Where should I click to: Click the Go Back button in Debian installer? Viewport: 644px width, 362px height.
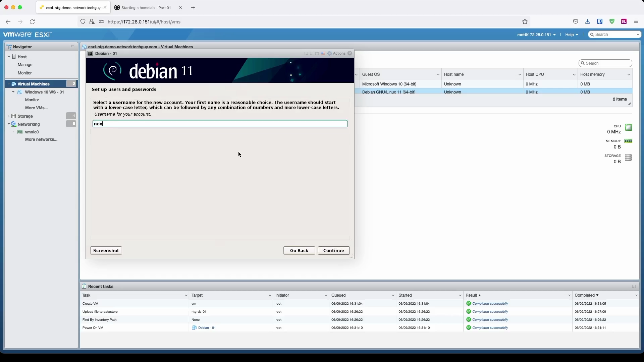tap(299, 251)
